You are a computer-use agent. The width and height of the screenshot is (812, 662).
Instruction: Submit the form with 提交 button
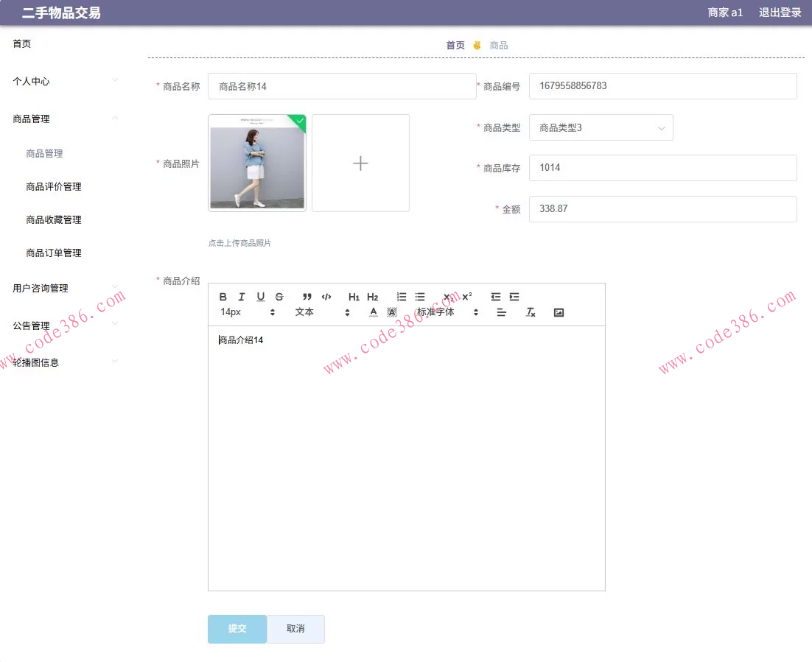point(237,629)
